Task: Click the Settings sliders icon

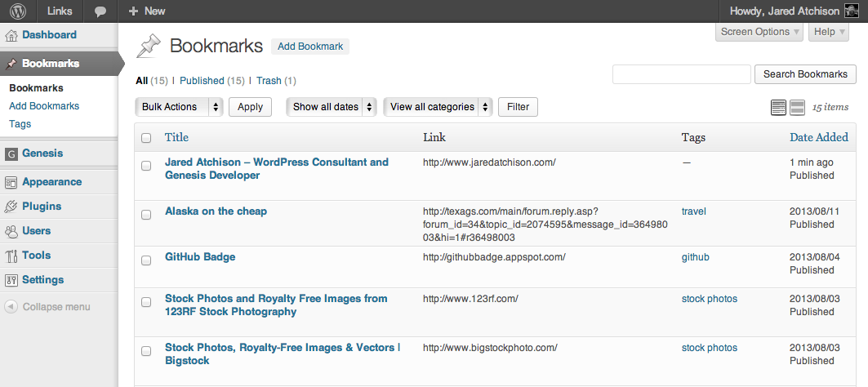Action: click(x=11, y=280)
